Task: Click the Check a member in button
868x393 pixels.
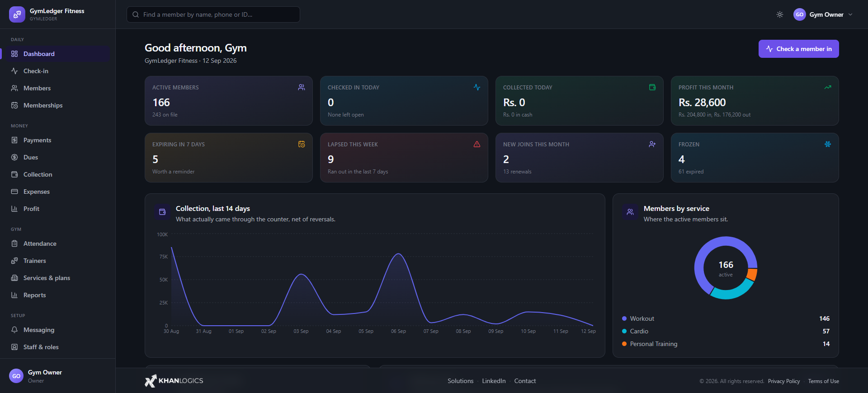Action: (798, 49)
